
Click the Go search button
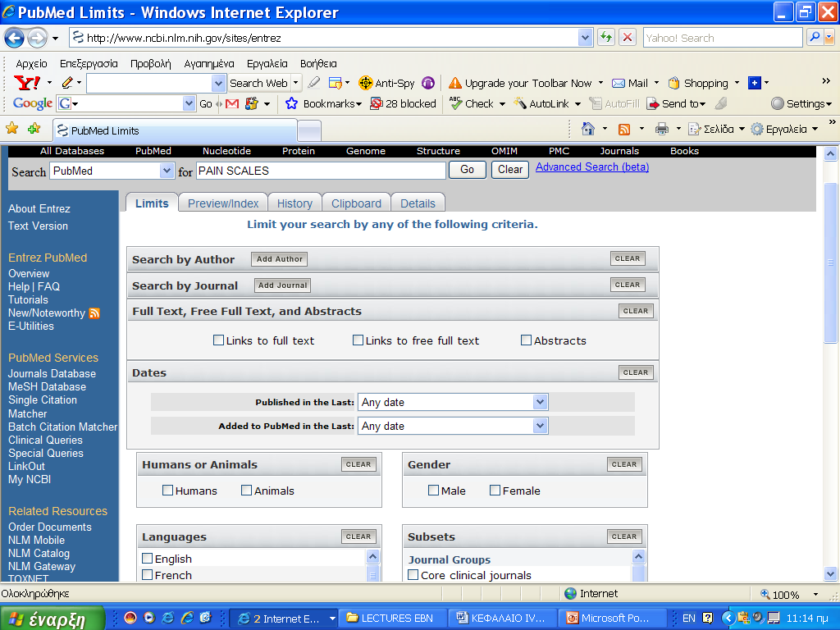467,170
